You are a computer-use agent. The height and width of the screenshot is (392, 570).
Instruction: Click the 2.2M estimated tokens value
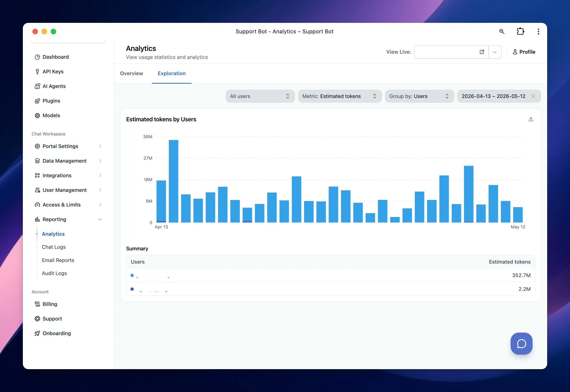[524, 289]
